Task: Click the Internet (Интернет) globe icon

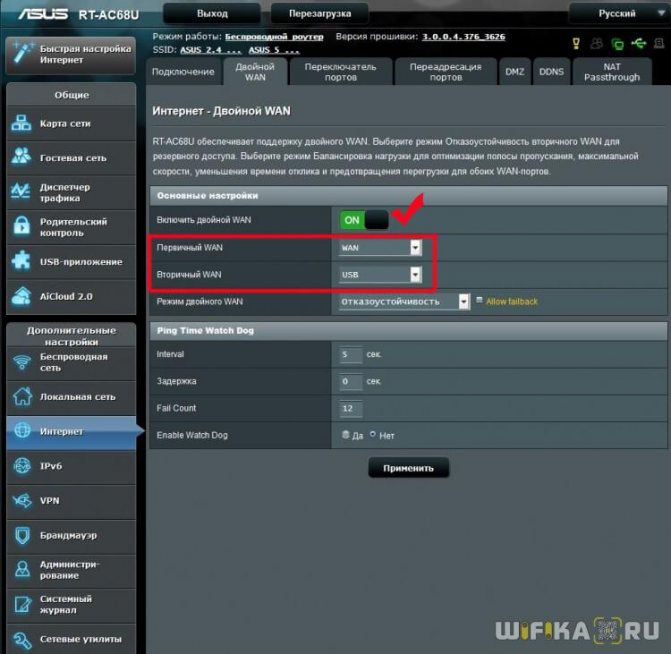Action: point(22,430)
